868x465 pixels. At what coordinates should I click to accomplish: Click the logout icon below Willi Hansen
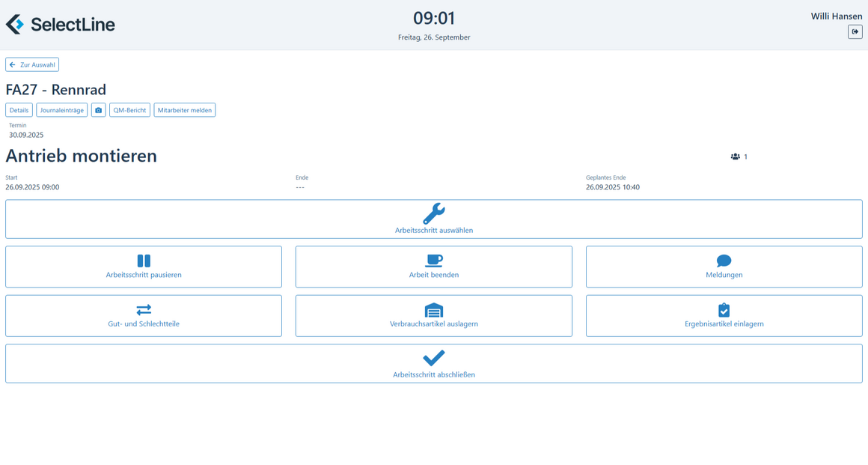pyautogui.click(x=855, y=31)
